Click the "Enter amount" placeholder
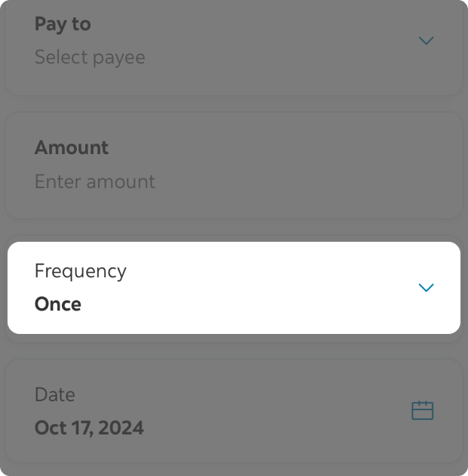Viewport: 468px width, 476px height. [95, 181]
